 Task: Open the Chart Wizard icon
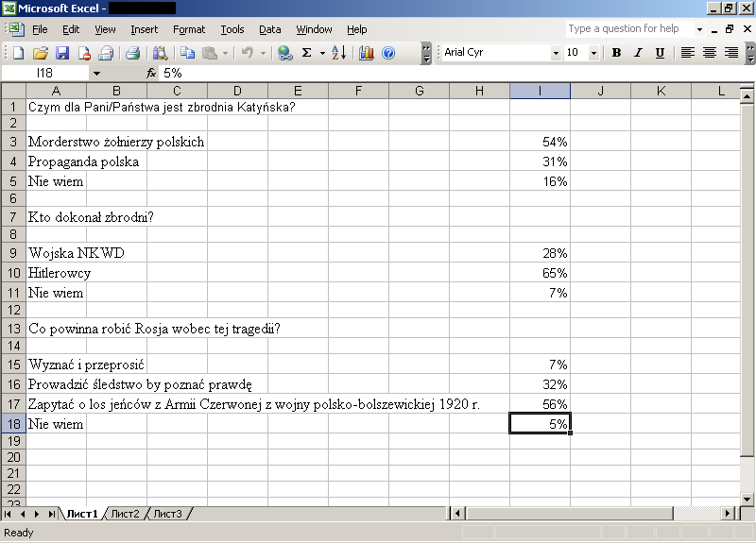367,53
